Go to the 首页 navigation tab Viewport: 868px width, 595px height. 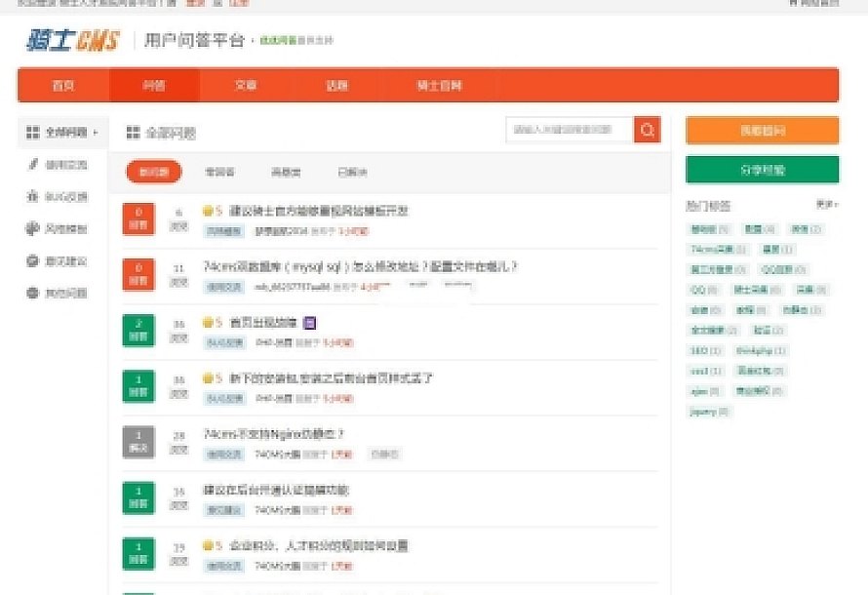pyautogui.click(x=63, y=86)
